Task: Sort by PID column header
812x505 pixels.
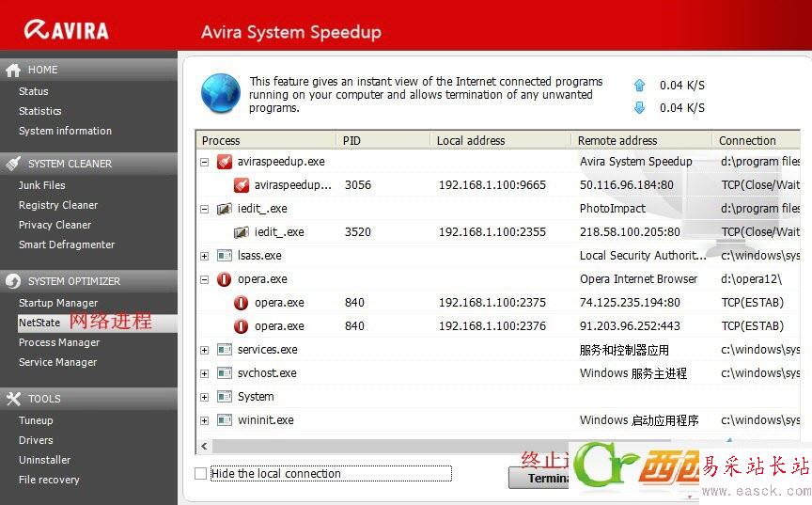Action: [383, 140]
